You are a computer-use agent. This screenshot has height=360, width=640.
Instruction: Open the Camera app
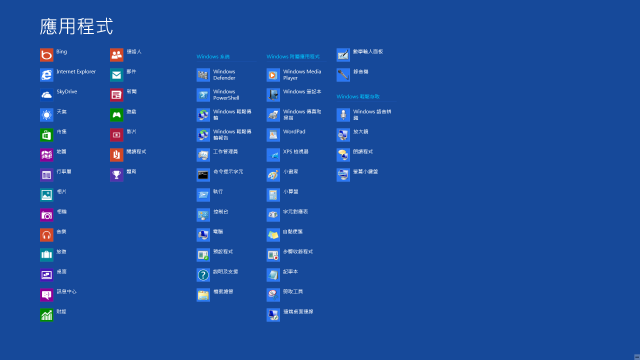pos(47,215)
